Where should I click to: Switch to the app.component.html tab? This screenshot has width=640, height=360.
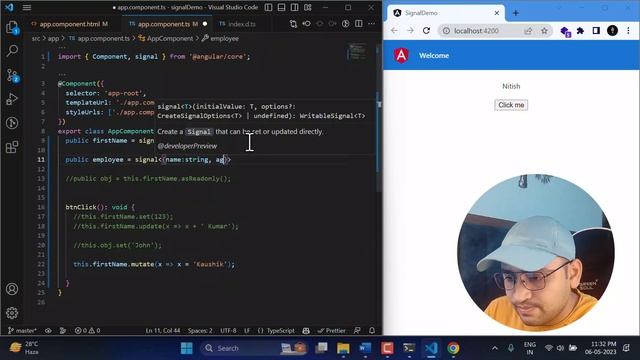tap(70, 24)
